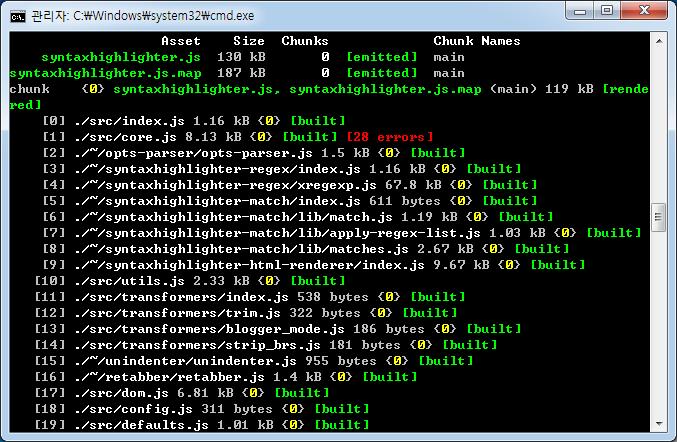Click the transformers/index.js line

(x=250, y=297)
